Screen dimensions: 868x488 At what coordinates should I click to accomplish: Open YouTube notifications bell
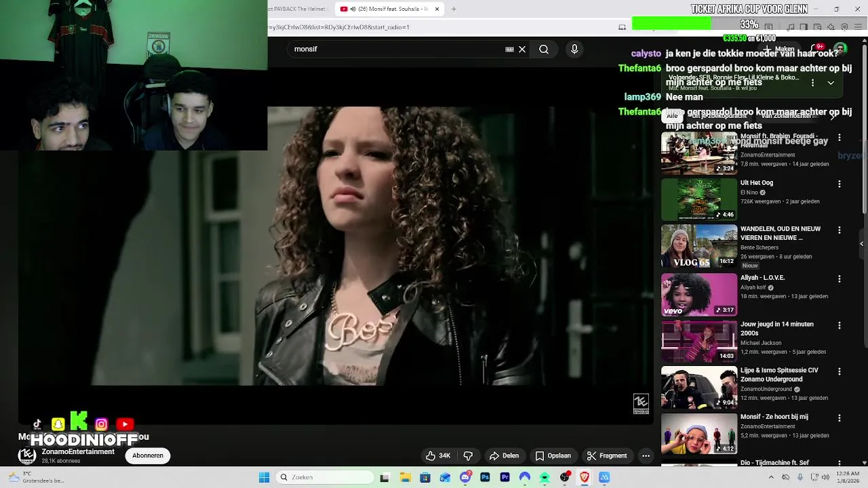click(x=816, y=49)
